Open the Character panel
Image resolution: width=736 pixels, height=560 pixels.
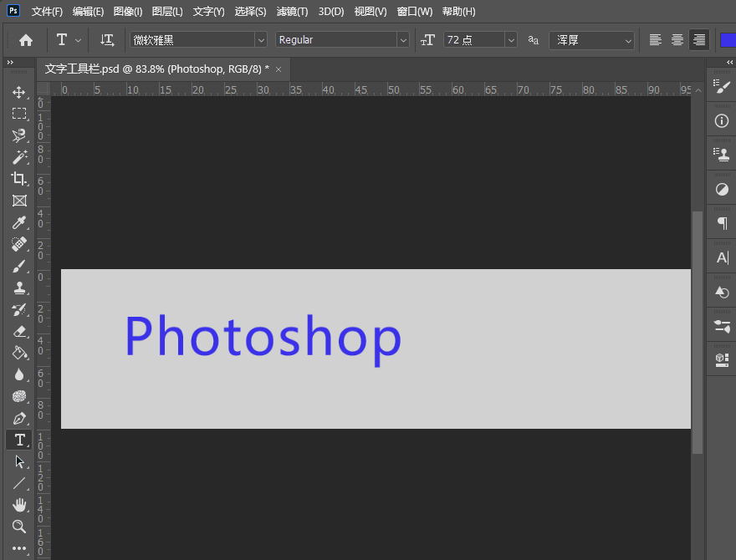point(722,257)
